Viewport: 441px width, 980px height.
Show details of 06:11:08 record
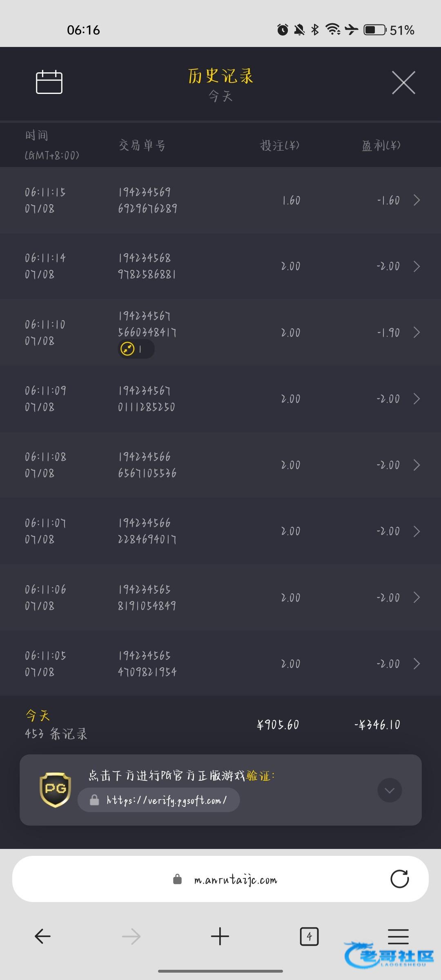tap(416, 465)
